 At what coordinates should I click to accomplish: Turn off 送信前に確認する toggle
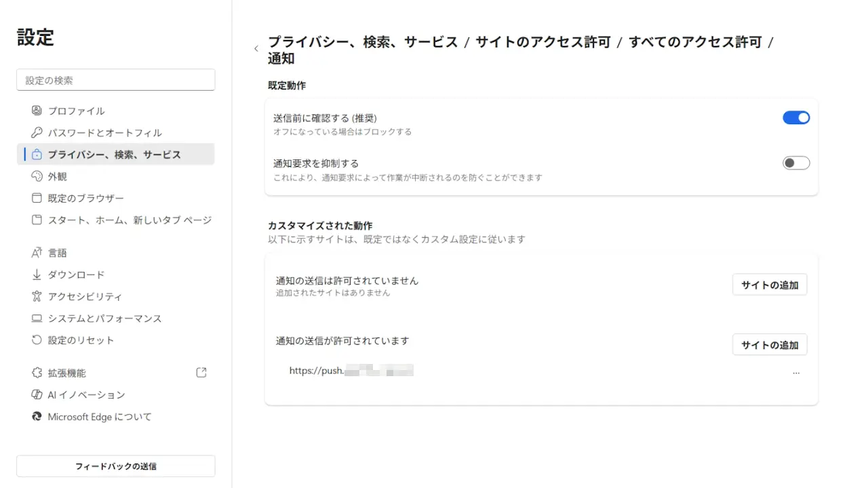point(796,118)
